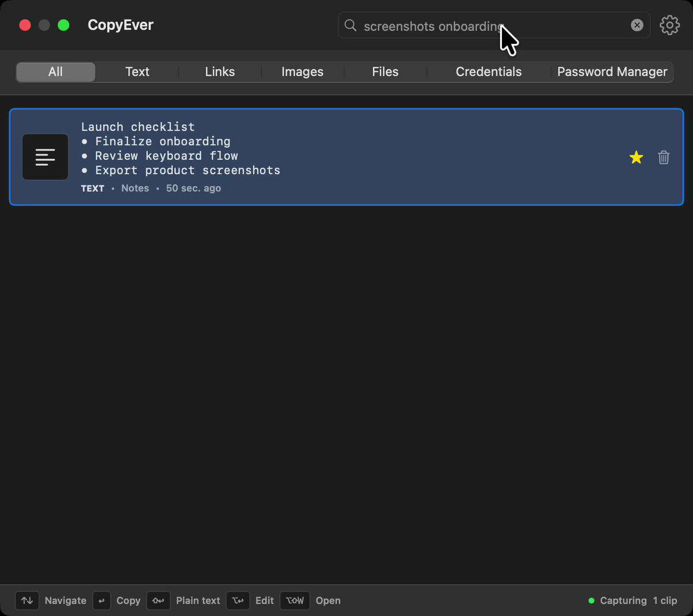
Task: Click the Copy return-key shortcut icon
Action: (102, 600)
